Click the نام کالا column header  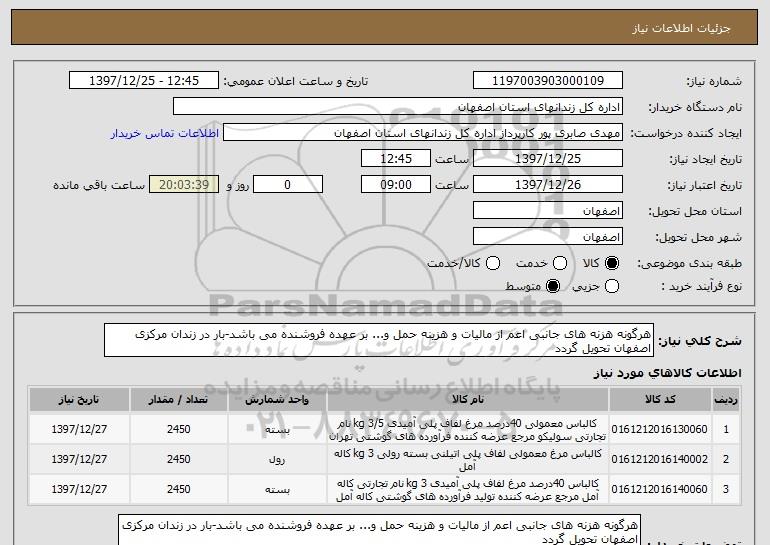468,400
